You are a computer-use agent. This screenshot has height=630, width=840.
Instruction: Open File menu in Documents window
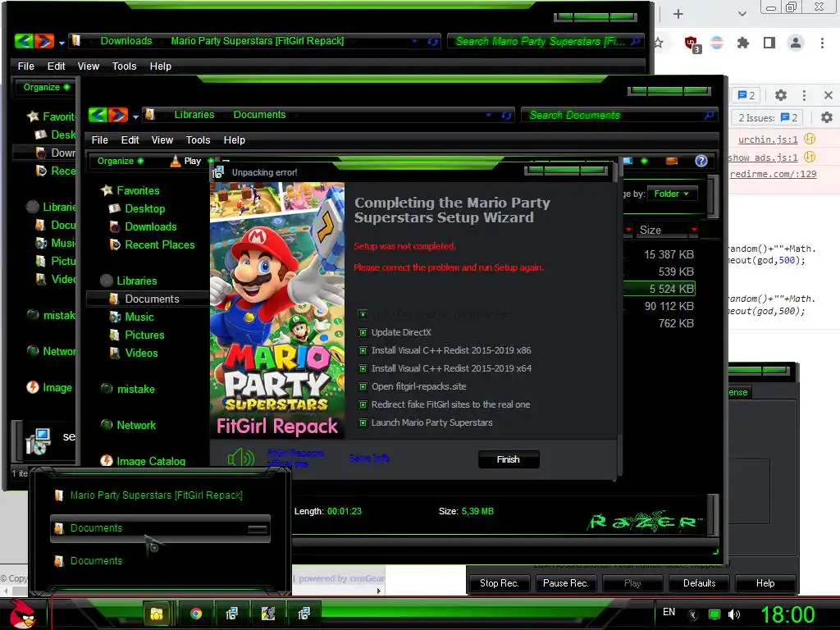[99, 139]
